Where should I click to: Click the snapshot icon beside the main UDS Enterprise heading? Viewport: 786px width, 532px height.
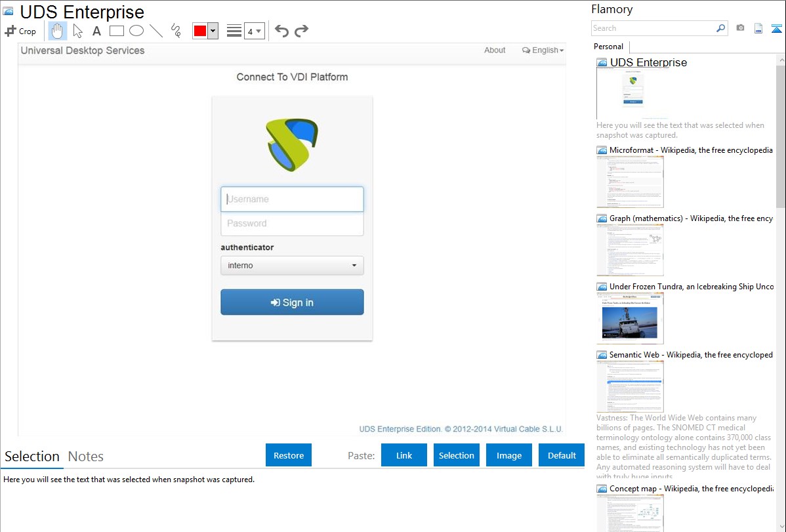pos(8,12)
